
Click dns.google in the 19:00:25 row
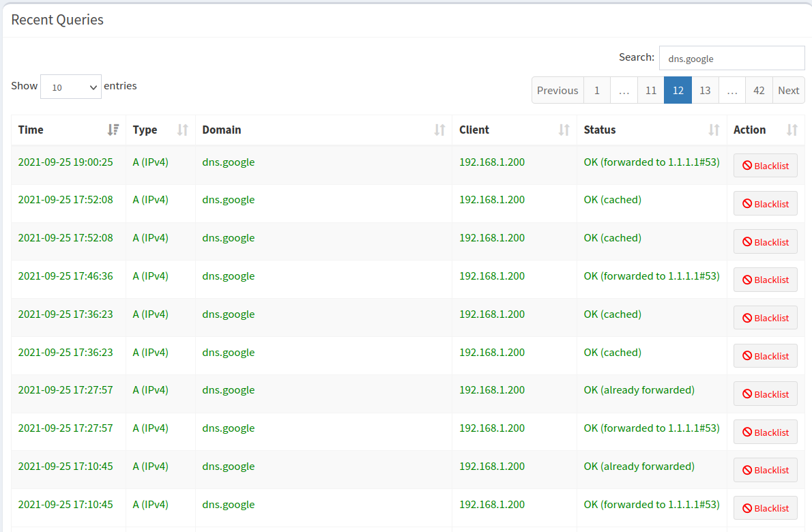229,162
